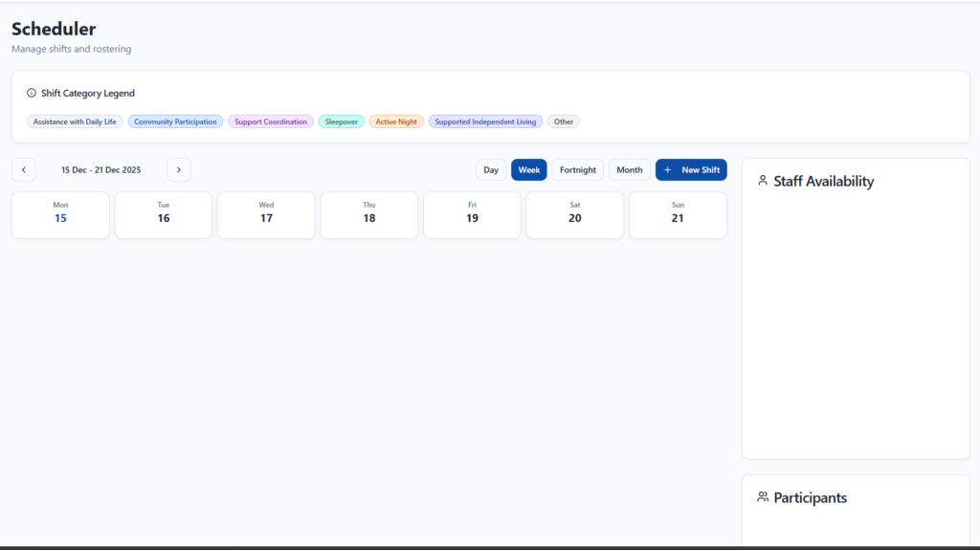Click the Assistance with Daily Life tag
Image resolution: width=980 pixels, height=550 pixels.
(x=75, y=122)
